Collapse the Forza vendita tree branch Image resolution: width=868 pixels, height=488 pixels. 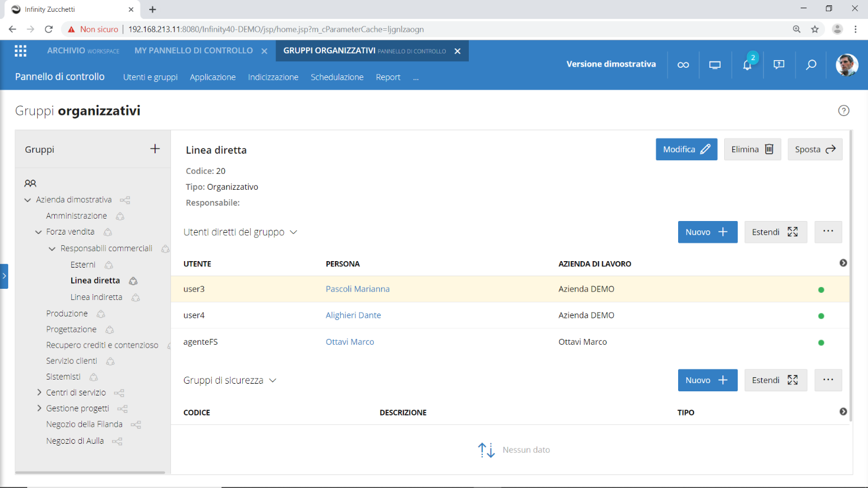coord(37,232)
